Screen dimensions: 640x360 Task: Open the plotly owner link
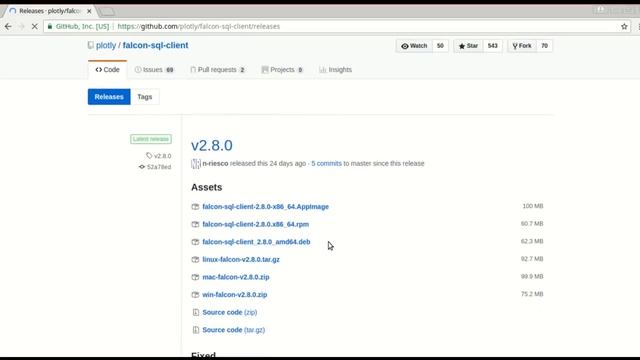pos(106,45)
